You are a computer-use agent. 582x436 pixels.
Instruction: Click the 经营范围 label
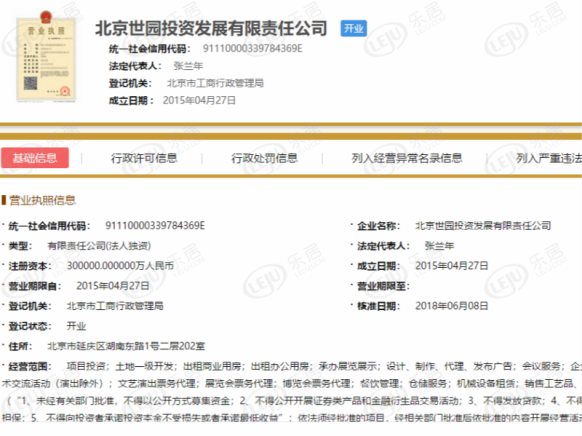point(30,367)
